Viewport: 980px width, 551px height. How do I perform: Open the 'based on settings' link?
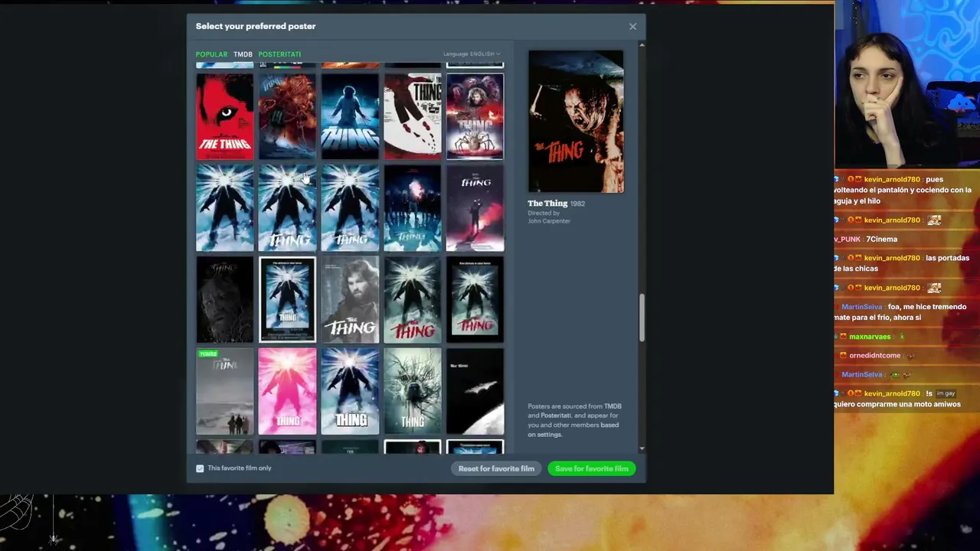pyautogui.click(x=573, y=429)
